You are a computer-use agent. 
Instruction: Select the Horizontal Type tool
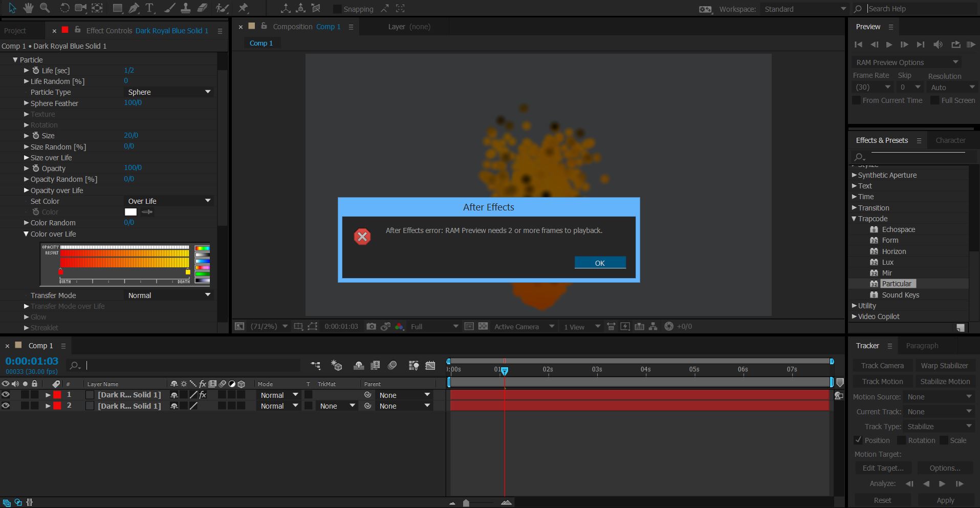(149, 8)
